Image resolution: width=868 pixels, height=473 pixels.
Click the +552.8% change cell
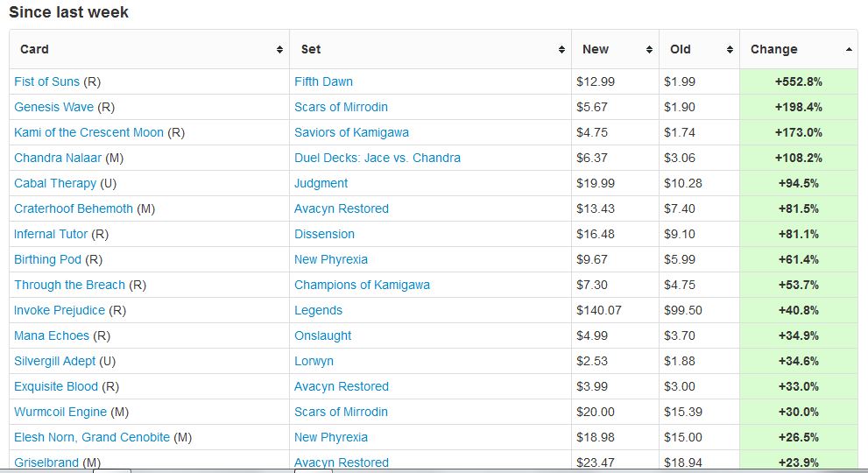coord(798,81)
